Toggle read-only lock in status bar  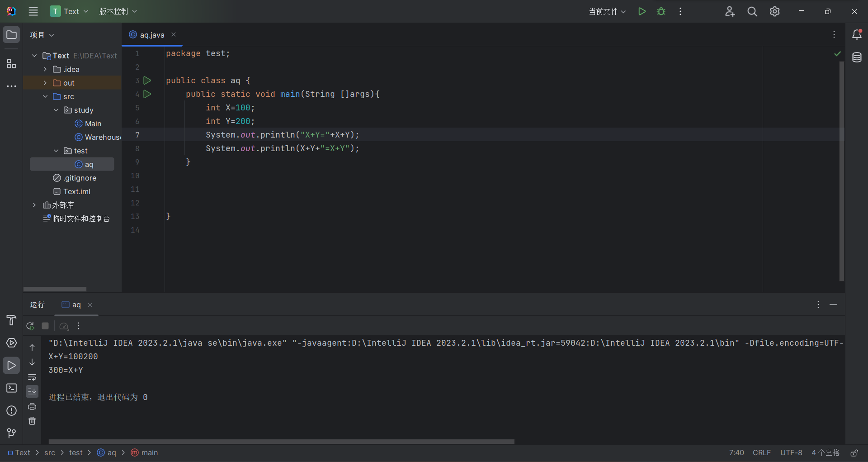[854, 453]
